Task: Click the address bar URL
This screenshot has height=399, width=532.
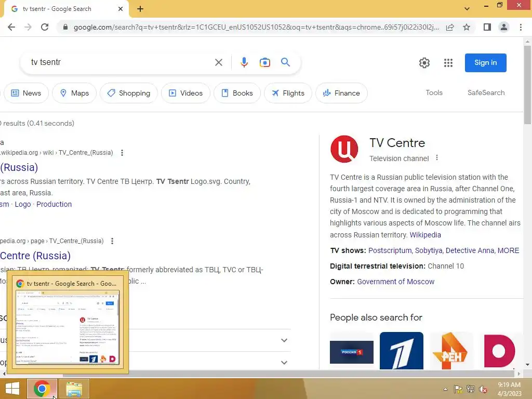Action: point(256,27)
